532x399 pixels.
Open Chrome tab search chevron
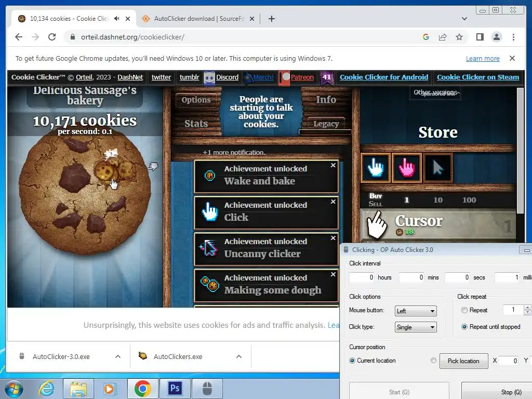pos(464,19)
